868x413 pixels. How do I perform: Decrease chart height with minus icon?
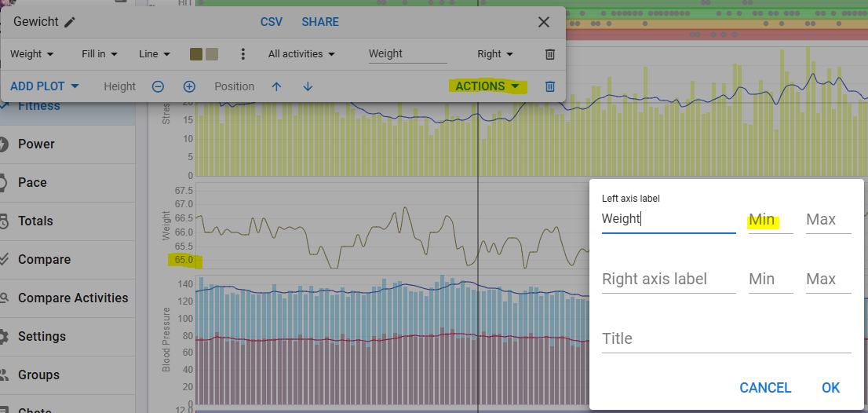[158, 86]
